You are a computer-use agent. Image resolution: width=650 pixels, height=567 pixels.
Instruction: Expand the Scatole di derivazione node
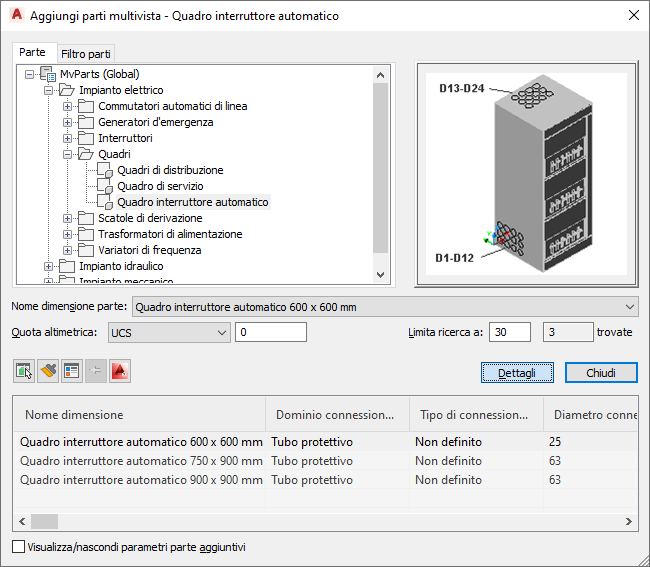tap(67, 218)
